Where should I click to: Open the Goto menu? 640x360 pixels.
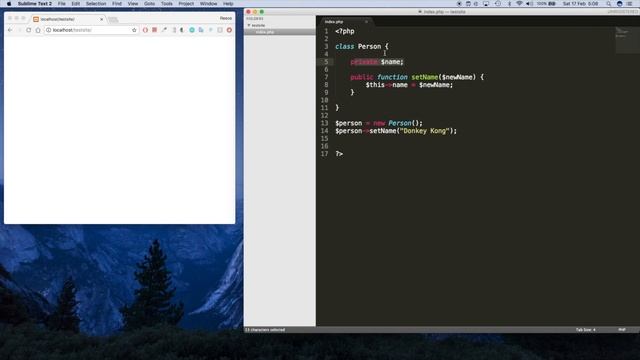click(149, 4)
